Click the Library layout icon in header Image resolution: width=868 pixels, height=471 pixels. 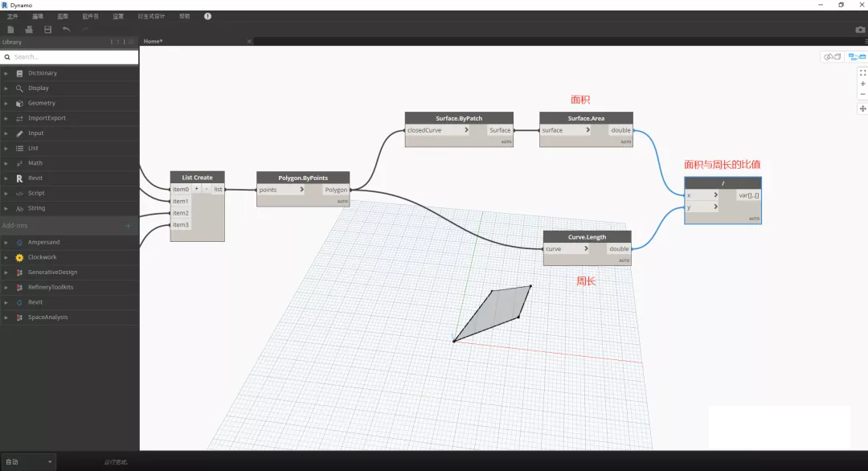click(x=131, y=42)
